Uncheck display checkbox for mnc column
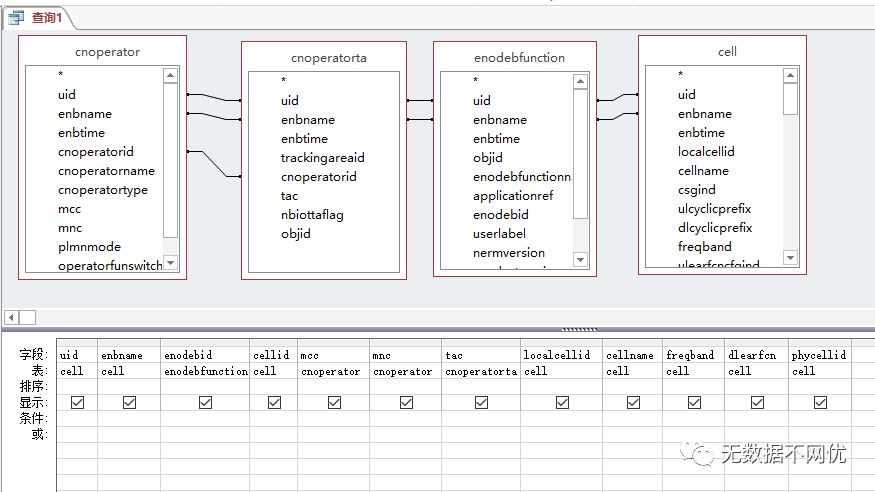The height and width of the screenshot is (492, 875). click(x=406, y=402)
